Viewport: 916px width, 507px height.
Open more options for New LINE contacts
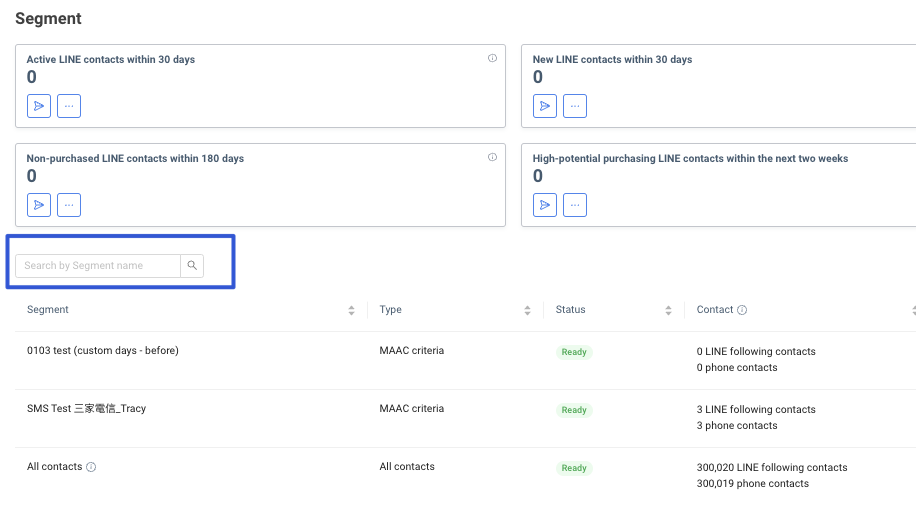click(575, 106)
